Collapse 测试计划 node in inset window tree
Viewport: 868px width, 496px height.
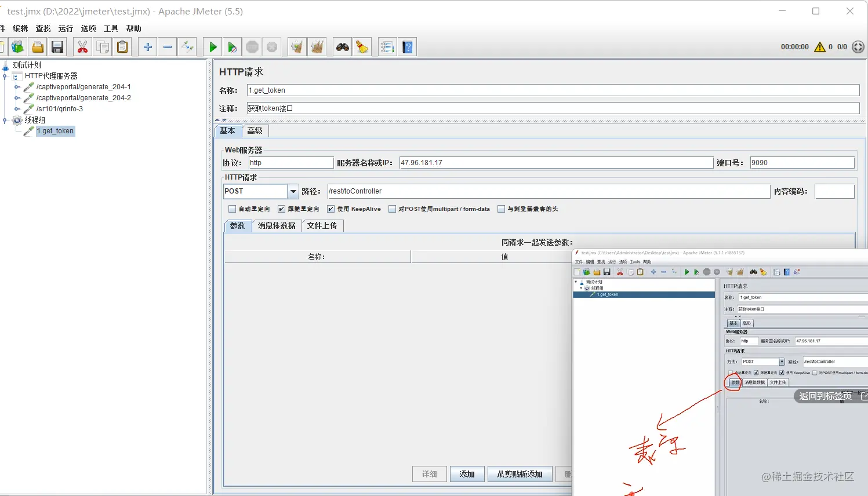pos(576,282)
